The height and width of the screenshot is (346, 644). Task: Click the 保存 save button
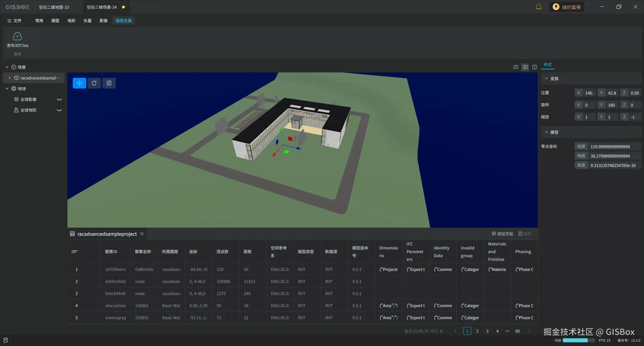[525, 234]
